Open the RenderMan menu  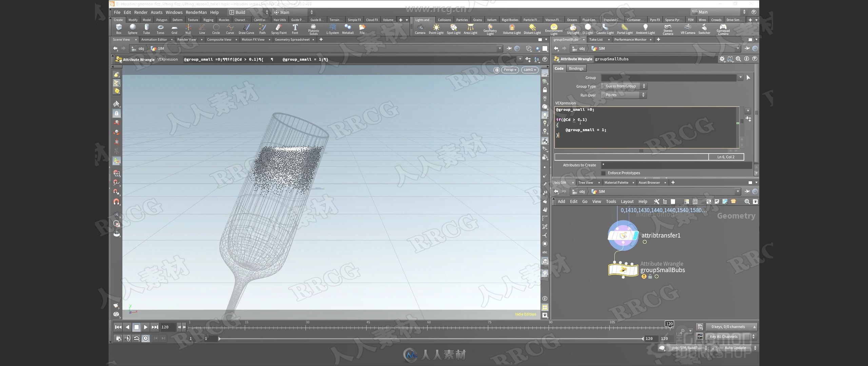pos(194,12)
